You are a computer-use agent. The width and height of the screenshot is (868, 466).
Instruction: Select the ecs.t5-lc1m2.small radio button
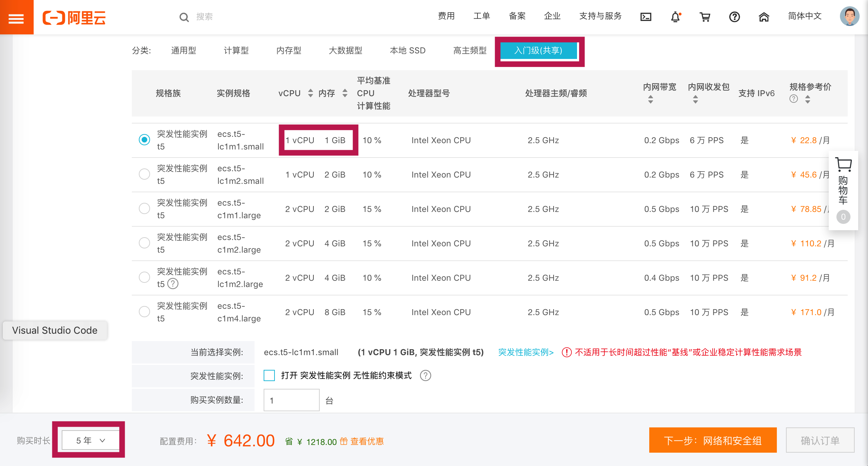click(x=144, y=174)
